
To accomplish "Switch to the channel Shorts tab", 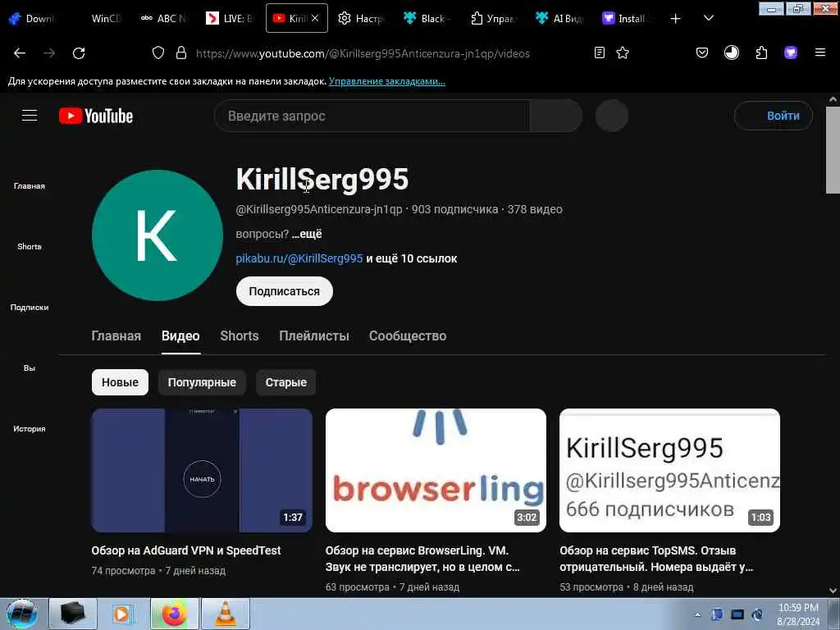I will pyautogui.click(x=240, y=336).
